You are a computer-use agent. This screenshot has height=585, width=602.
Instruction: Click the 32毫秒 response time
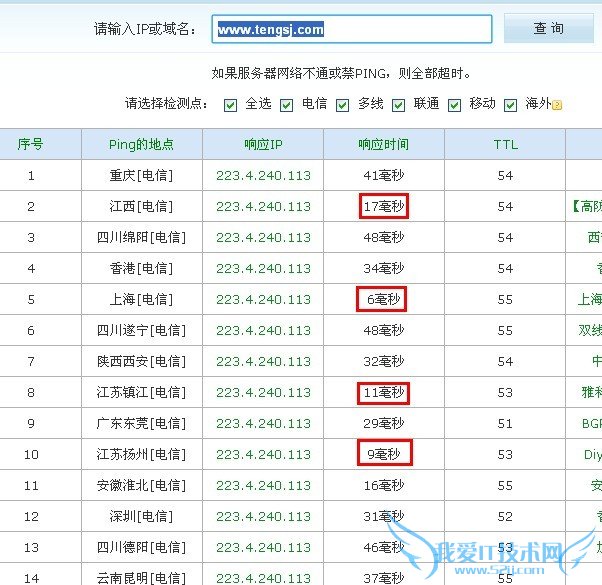pyautogui.click(x=384, y=361)
